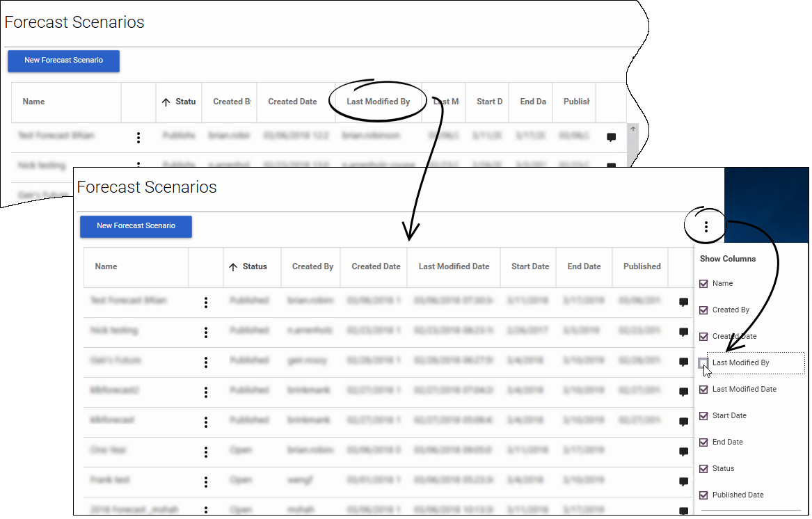This screenshot has width=812, height=519.
Task: Open the column options three-dot menu
Action: click(x=706, y=227)
